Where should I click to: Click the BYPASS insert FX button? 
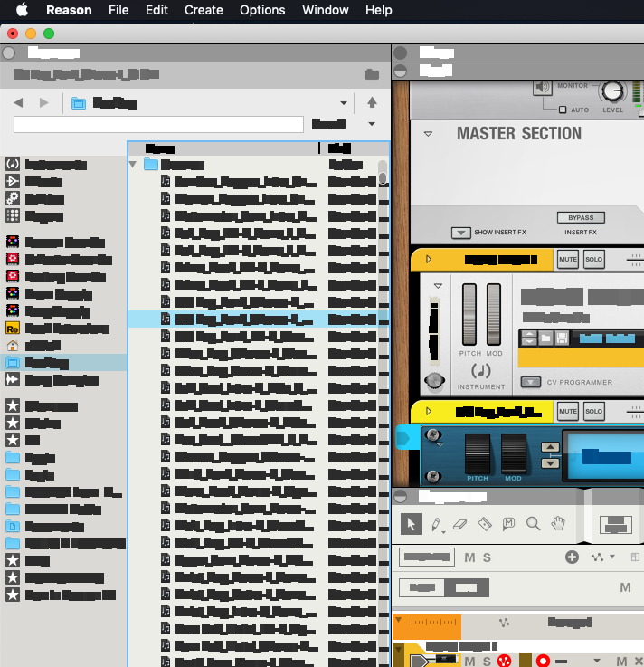[581, 218]
